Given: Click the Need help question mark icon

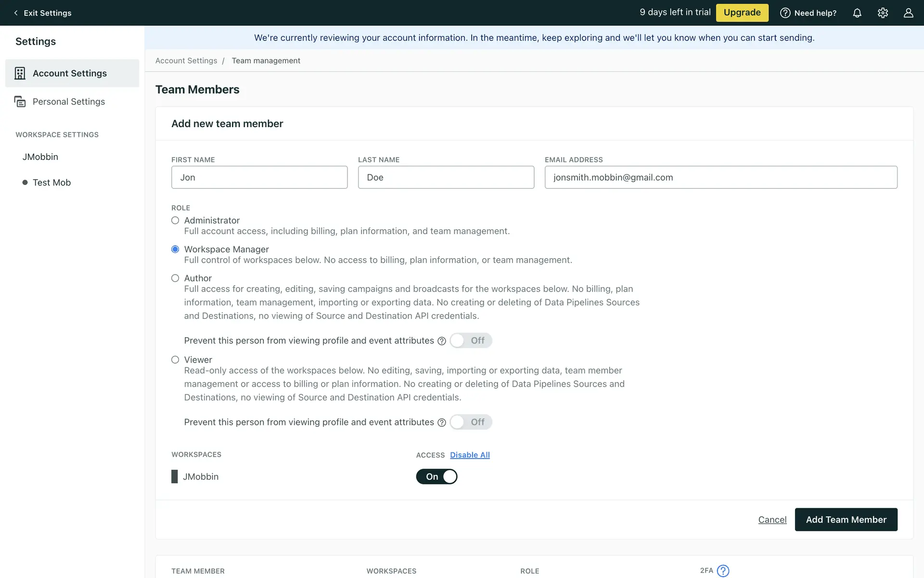Looking at the screenshot, I should (x=785, y=13).
